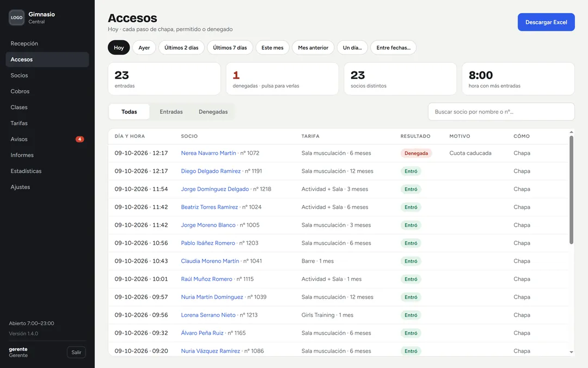Open member Álvaro Peña Ruiz
Screen dimensions: 588x368
click(x=202, y=333)
